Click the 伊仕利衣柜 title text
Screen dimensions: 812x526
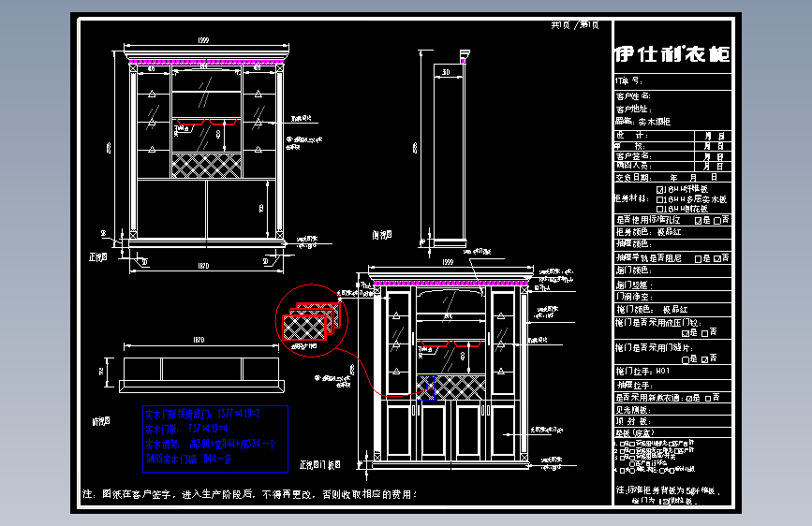(x=672, y=54)
